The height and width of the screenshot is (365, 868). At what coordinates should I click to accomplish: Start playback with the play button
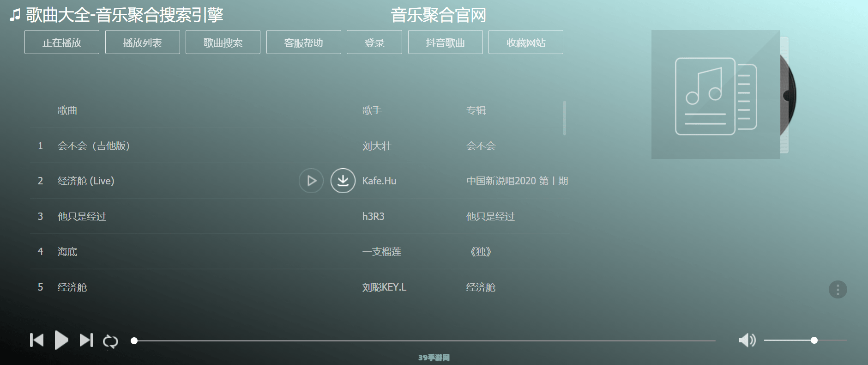61,341
